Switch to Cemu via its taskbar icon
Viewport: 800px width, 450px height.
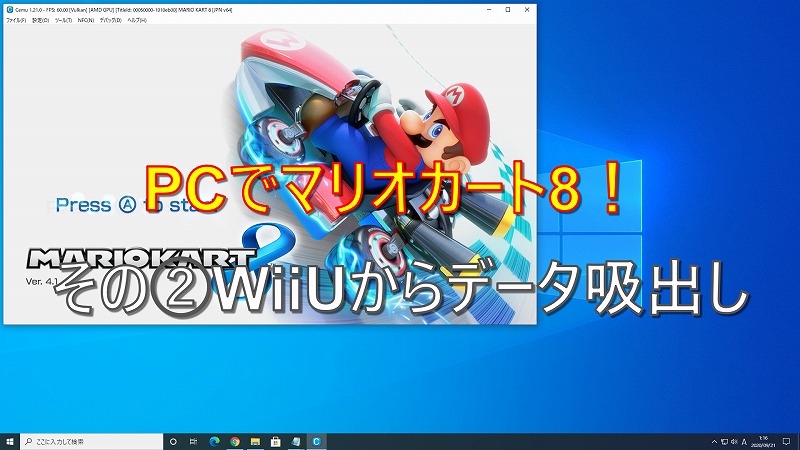(x=316, y=441)
